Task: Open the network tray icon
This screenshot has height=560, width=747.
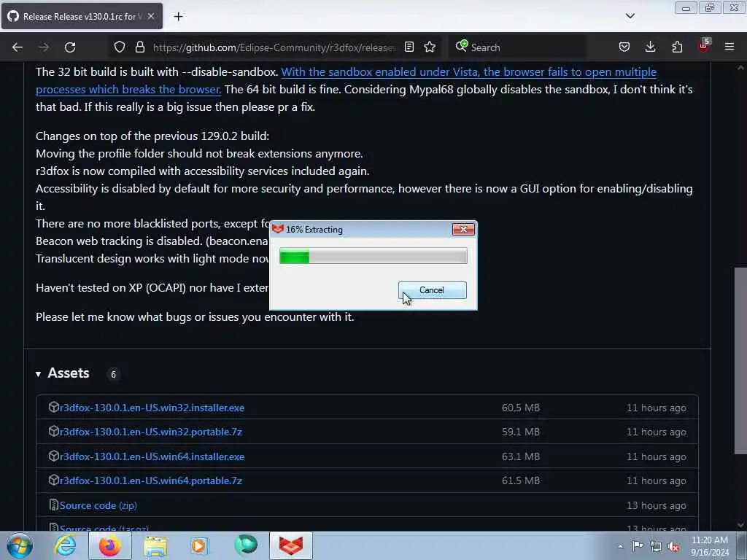Action: [x=656, y=546]
